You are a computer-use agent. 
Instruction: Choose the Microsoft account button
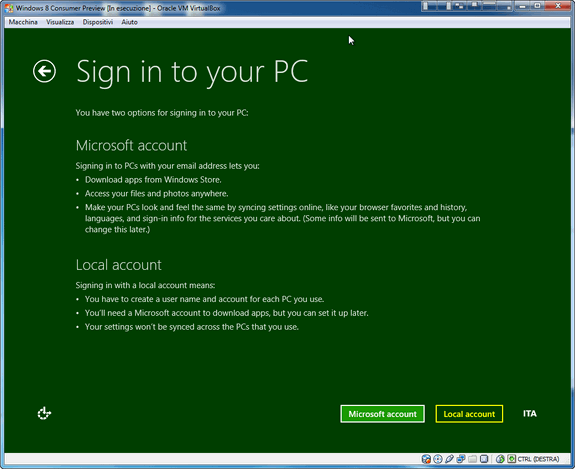tap(382, 414)
